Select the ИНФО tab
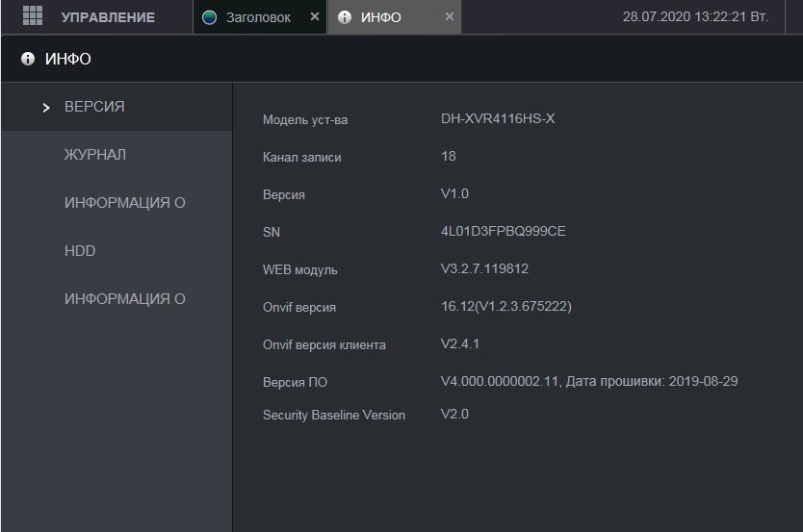Screen dimensions: 803x532 (381, 17)
